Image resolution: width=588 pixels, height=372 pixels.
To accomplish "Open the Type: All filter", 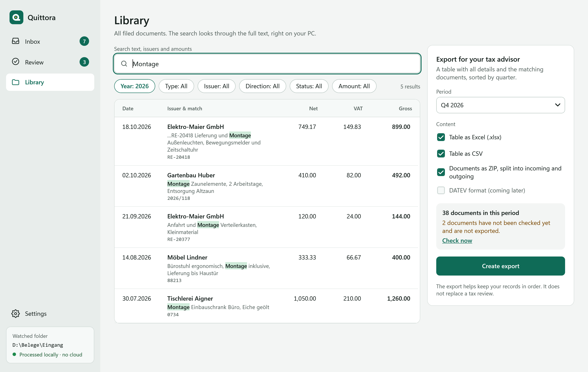I will [x=176, y=86].
